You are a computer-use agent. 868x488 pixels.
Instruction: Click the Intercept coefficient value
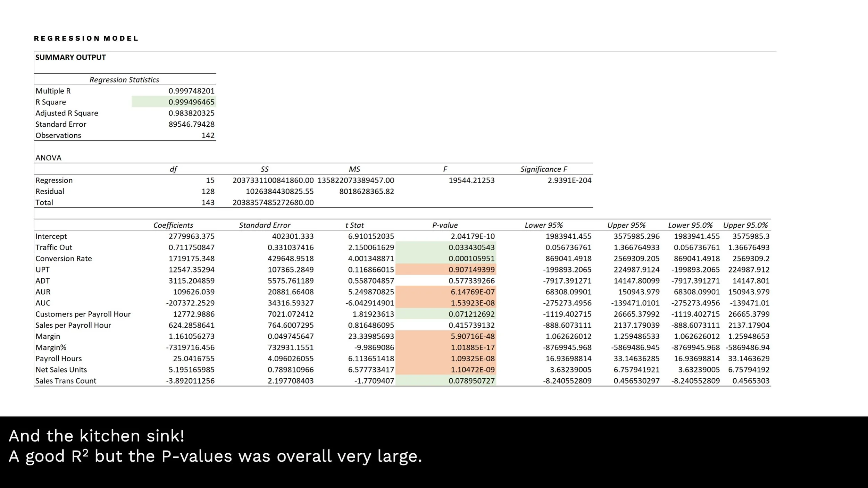(191, 236)
